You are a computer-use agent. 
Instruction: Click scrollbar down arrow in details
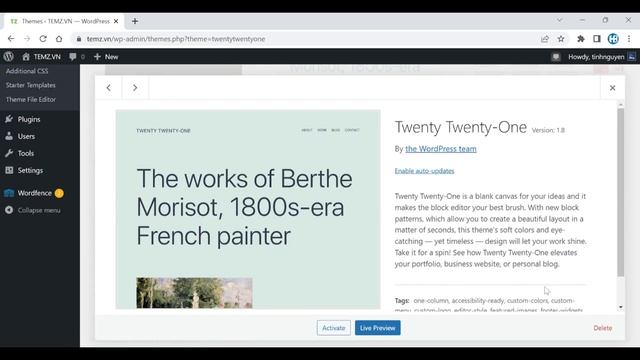tap(620, 307)
